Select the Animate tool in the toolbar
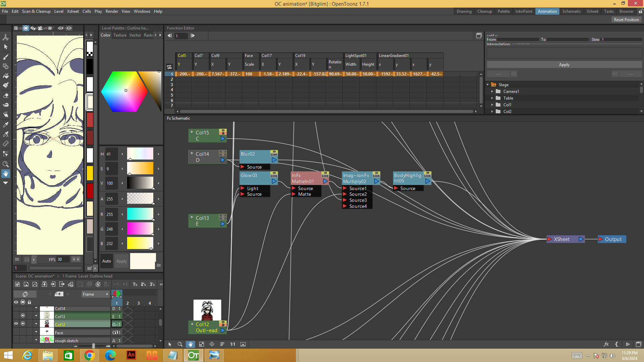The width and height of the screenshot is (644, 362). coord(6,37)
